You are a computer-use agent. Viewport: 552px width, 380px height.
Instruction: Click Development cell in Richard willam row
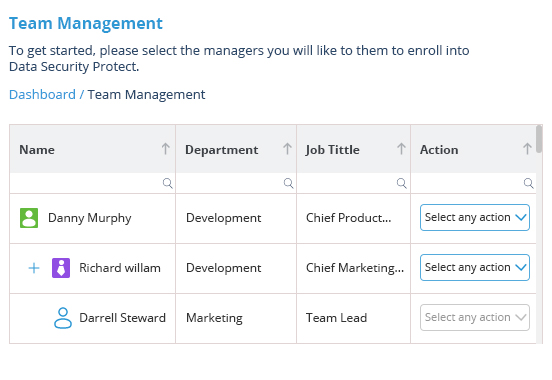point(236,268)
